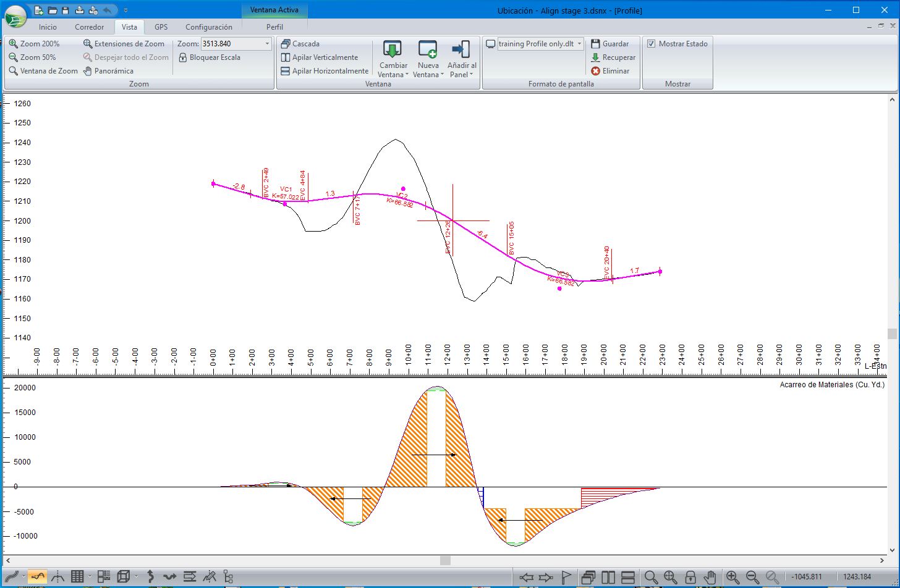This screenshot has width=900, height=588.
Task: Open the Cambiar Ventana dropdown
Action: 393,70
